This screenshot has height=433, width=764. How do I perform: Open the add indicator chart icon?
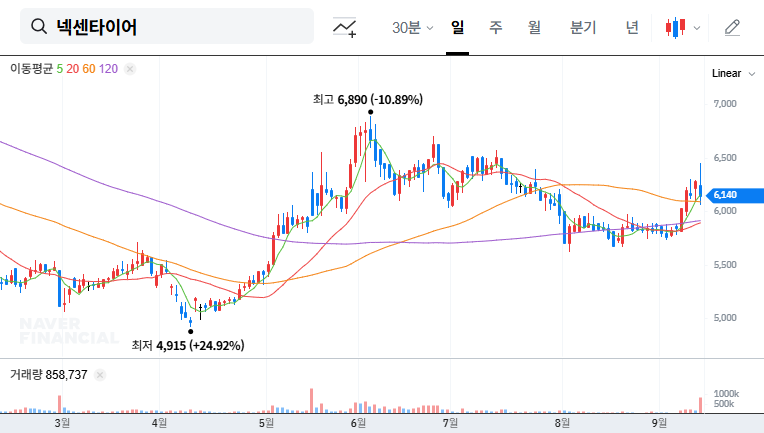pos(344,27)
